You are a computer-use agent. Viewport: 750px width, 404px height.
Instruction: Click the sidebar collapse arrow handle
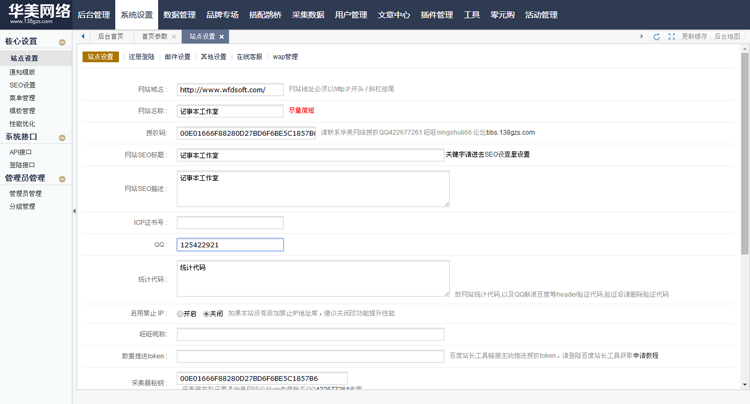74,211
